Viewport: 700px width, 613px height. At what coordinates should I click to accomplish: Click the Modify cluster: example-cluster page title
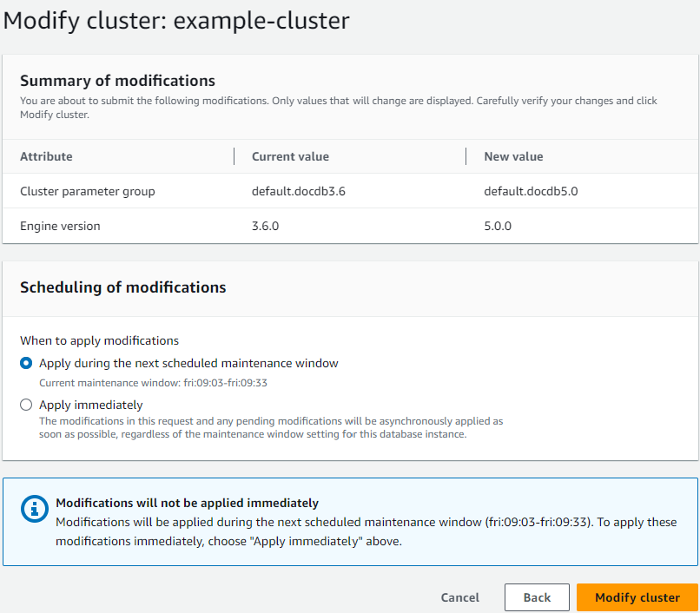[x=175, y=21]
